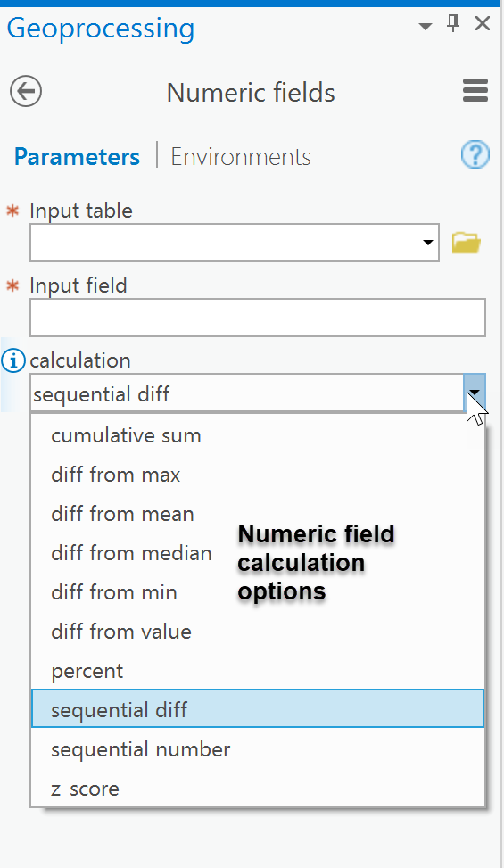Open the hamburger menu beside Numeric fields

[475, 91]
